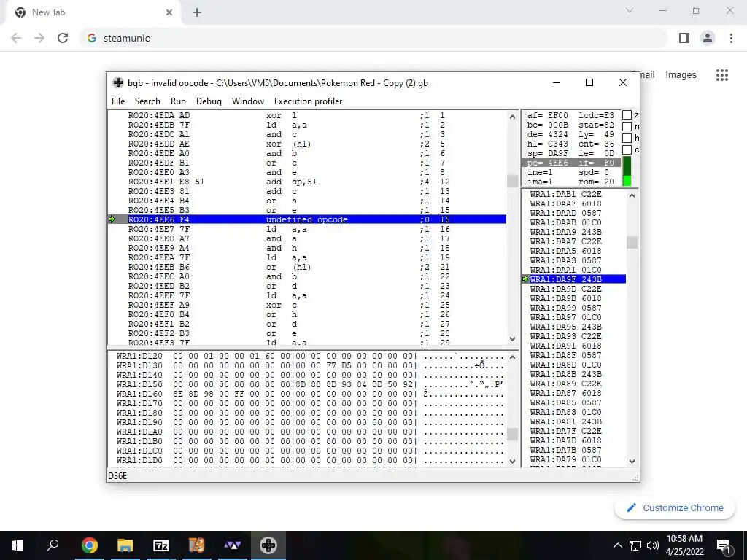747x560 pixels.
Task: Click the address bar containing steamunlo
Action: coord(374,38)
